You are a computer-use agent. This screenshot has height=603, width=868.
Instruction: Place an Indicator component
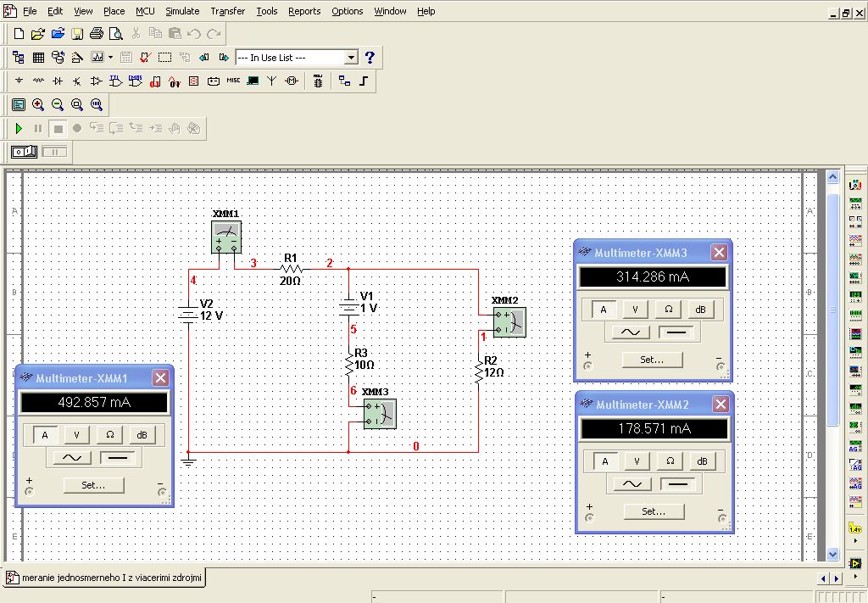tap(194, 81)
